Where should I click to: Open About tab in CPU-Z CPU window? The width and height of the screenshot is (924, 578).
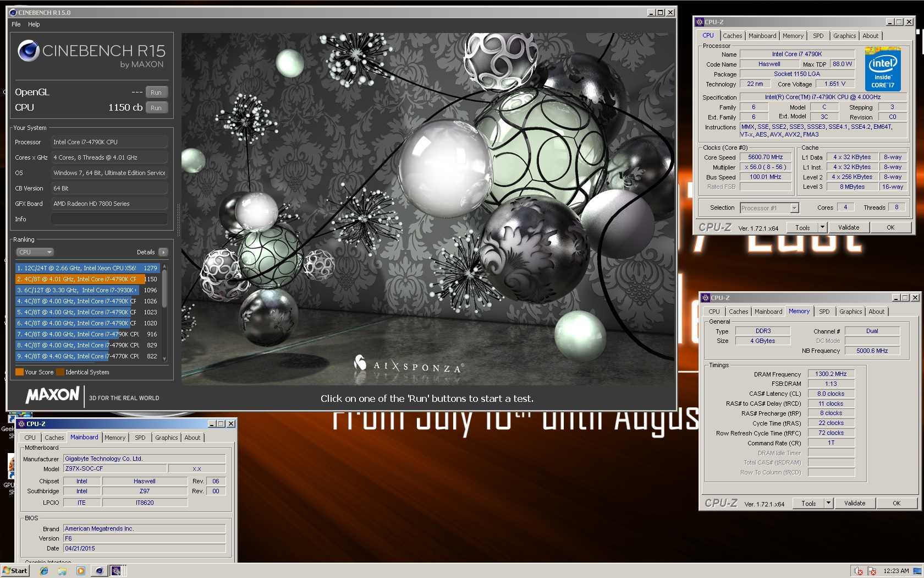pyautogui.click(x=870, y=36)
